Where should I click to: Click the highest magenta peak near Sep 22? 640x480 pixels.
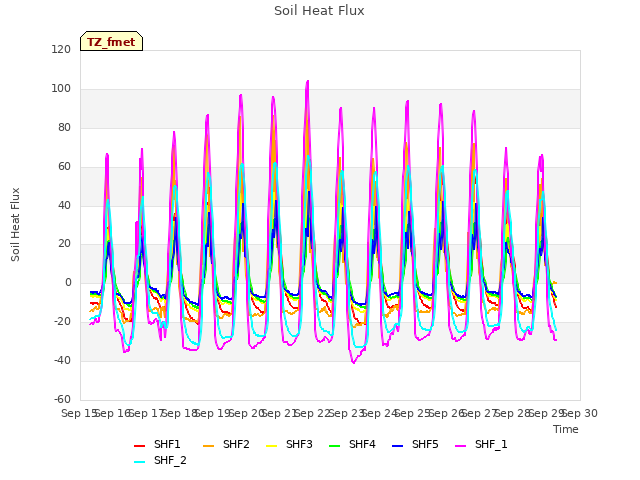307,82
